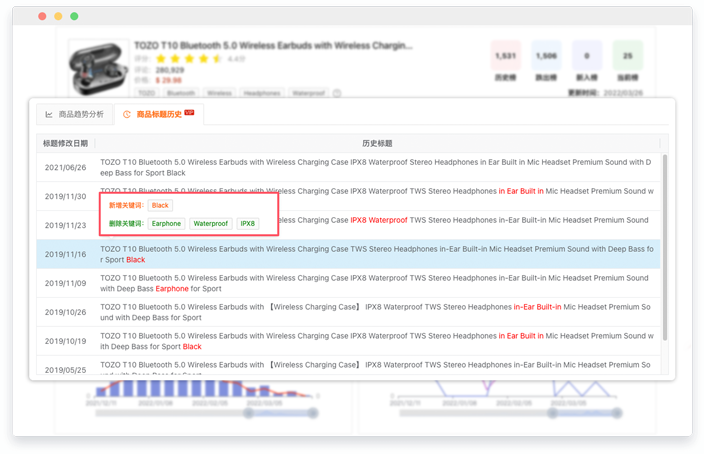Click the added keyword tag Black

pos(160,205)
